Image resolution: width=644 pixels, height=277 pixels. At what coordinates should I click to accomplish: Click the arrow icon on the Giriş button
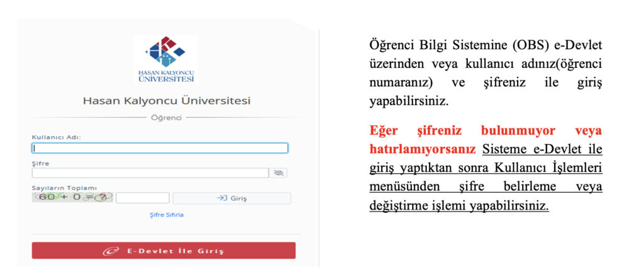[x=221, y=198]
